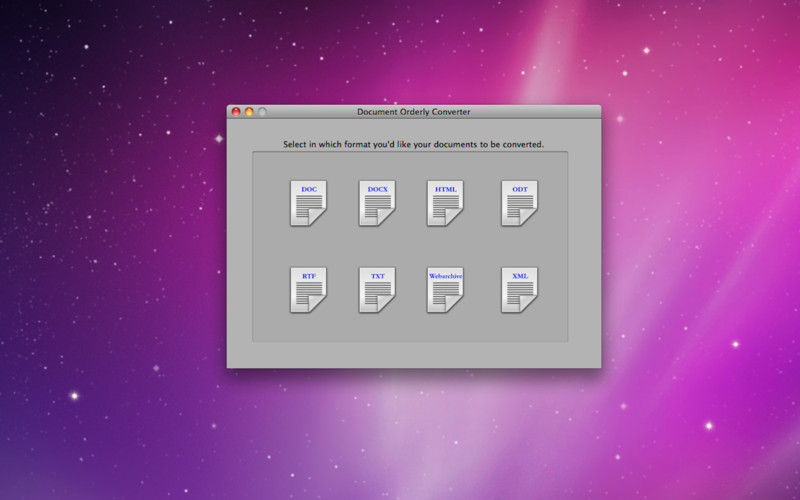The width and height of the screenshot is (800, 500).
Task: Minimize the Document Orderly Converter window
Action: 249,112
